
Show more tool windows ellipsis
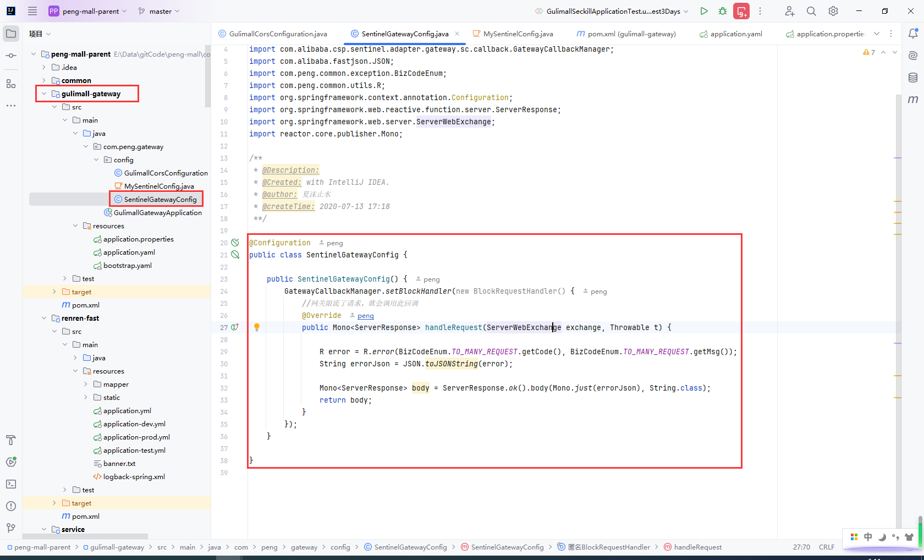coord(11,105)
